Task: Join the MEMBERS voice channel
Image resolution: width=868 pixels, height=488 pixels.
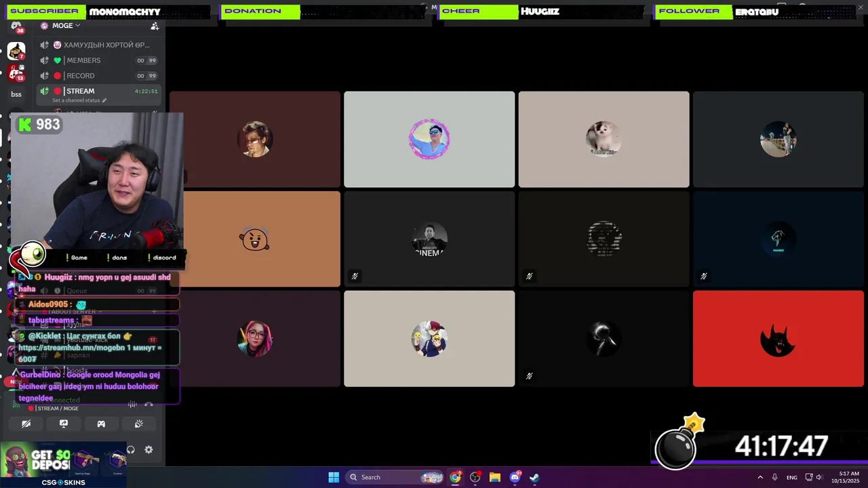Action: [x=99, y=60]
